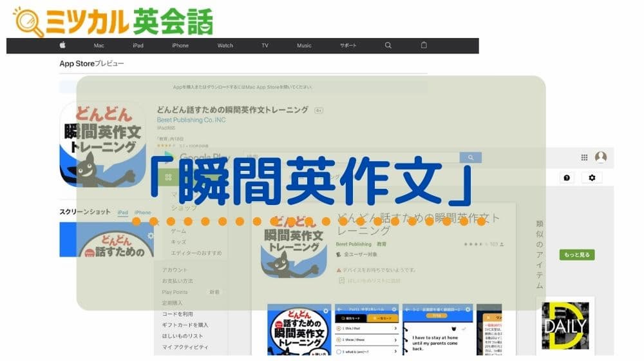644x361 pixels.
Task: Go to Watch in the Apple navigation bar
Action: (x=225, y=46)
